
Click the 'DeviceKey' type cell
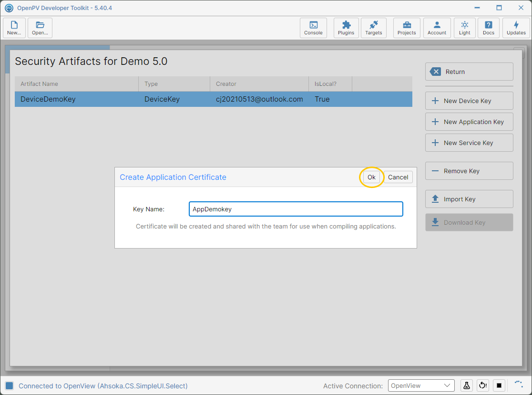pyautogui.click(x=162, y=99)
